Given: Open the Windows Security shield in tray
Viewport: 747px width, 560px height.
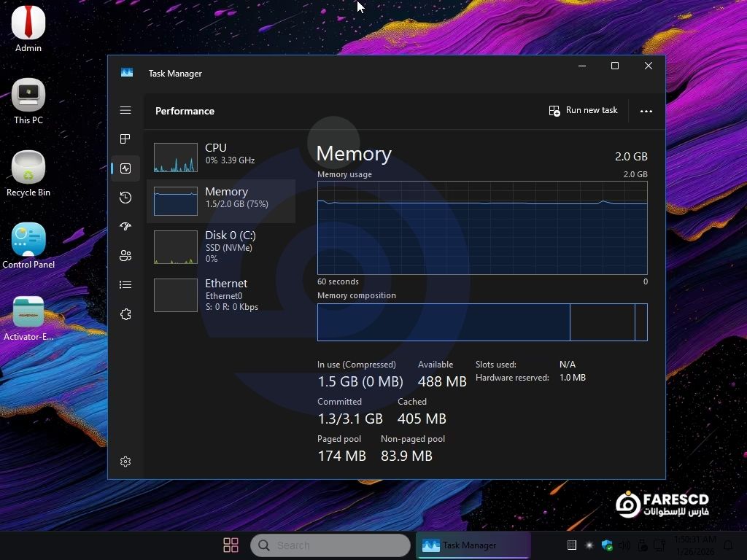Looking at the screenshot, I should pyautogui.click(x=606, y=545).
